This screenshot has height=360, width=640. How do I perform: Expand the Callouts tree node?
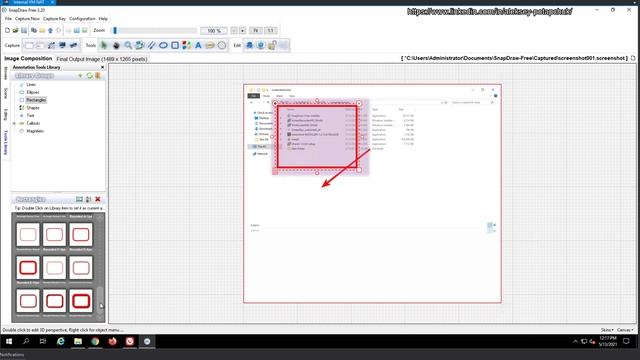point(15,123)
